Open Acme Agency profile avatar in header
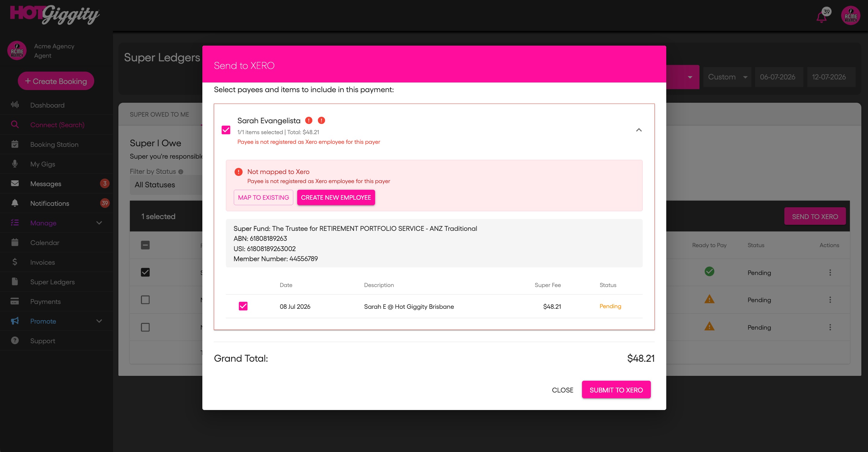The width and height of the screenshot is (868, 452). [x=850, y=15]
